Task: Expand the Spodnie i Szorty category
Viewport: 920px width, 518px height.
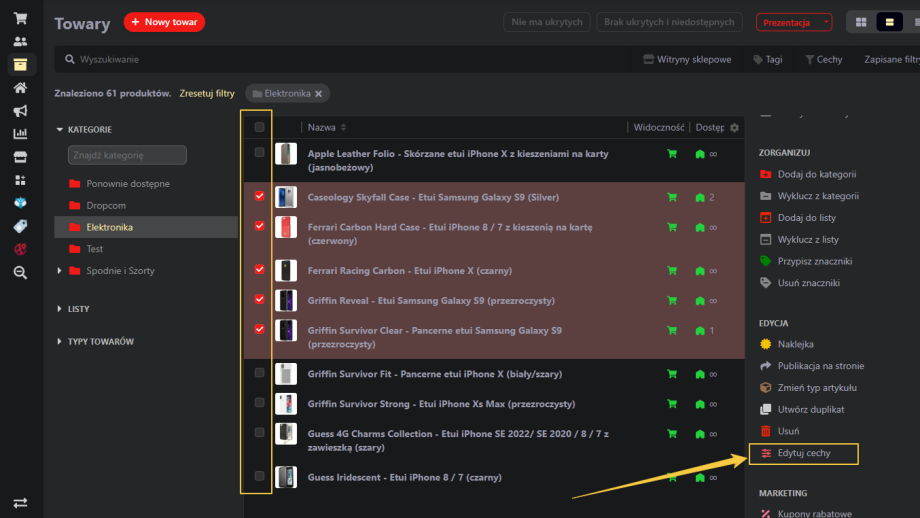Action: click(x=60, y=271)
